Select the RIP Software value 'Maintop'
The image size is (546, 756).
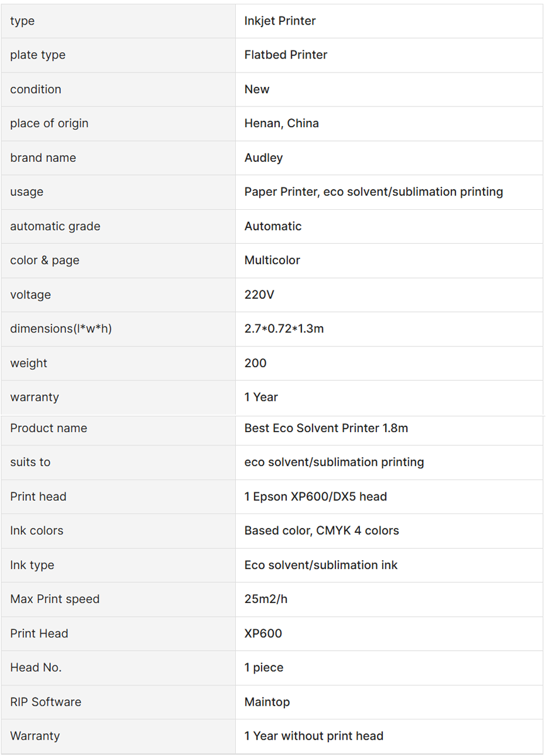267,702
